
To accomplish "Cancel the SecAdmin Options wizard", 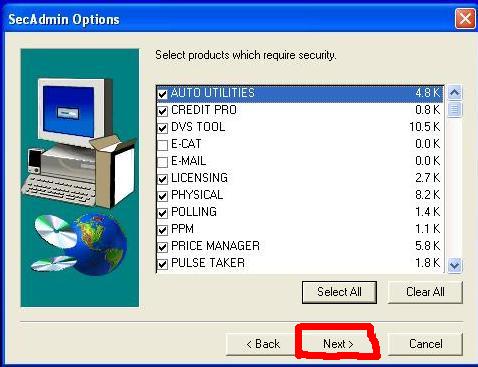I will (x=425, y=344).
